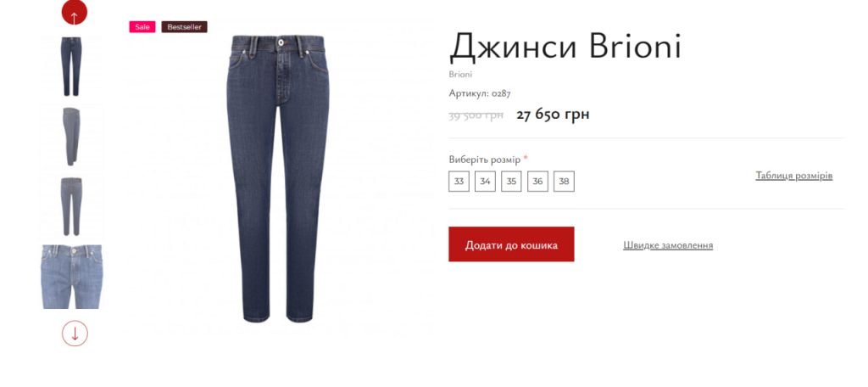Open the Таблиця розмірів size chart
Image resolution: width=868 pixels, height=387 pixels.
coord(793,176)
